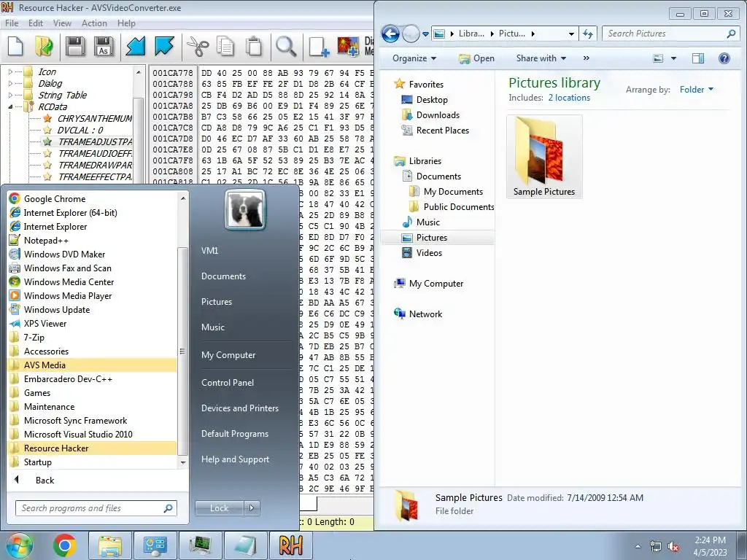Select Videos under Libraries in Explorer

pyautogui.click(x=429, y=253)
